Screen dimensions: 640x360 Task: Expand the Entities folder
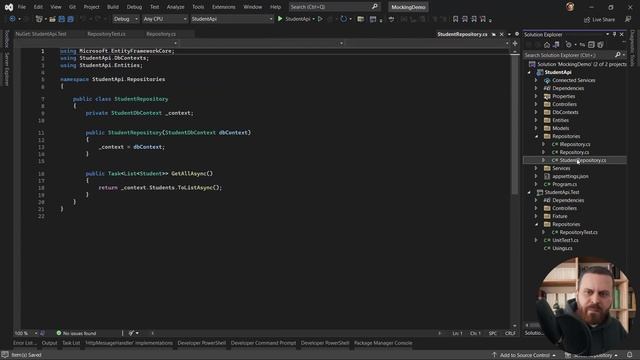pos(536,120)
